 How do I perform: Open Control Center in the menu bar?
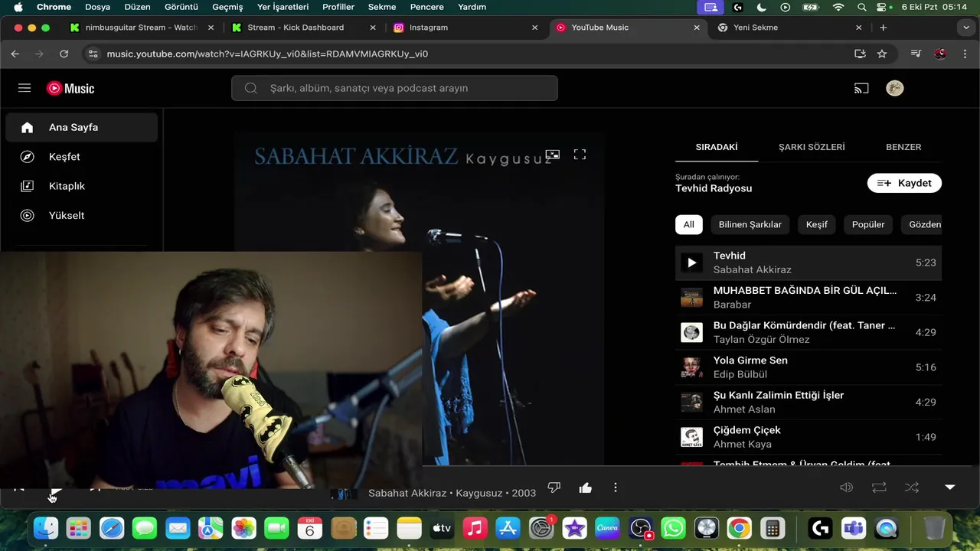click(x=881, y=7)
